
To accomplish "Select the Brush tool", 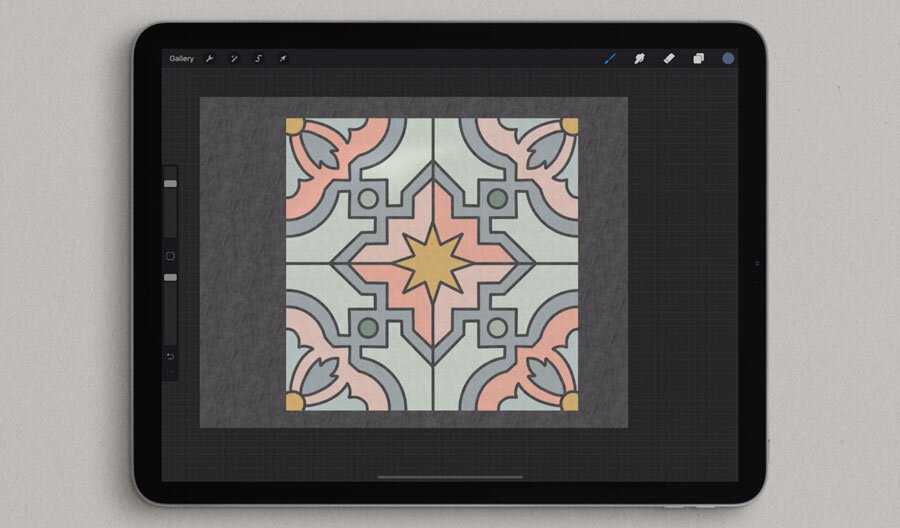I will click(609, 59).
